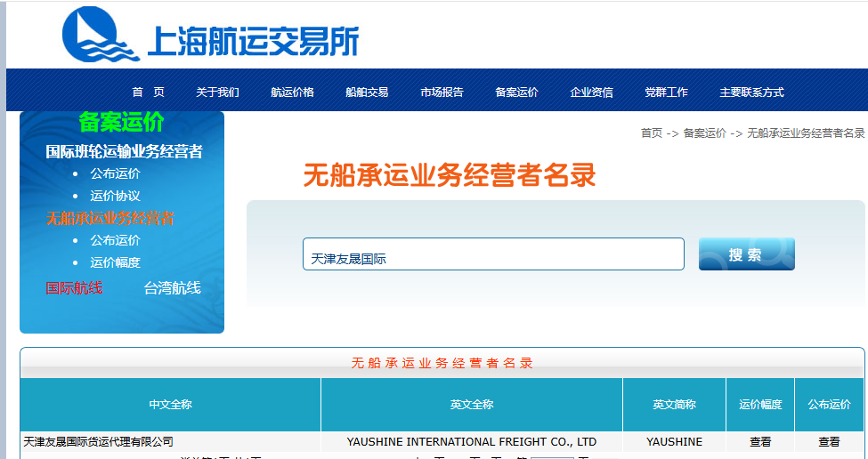The image size is (868, 459).
Task: Select cell YAUSHINE INTERNATIONAL FREIGHT CO., LTD
Action: (x=472, y=442)
